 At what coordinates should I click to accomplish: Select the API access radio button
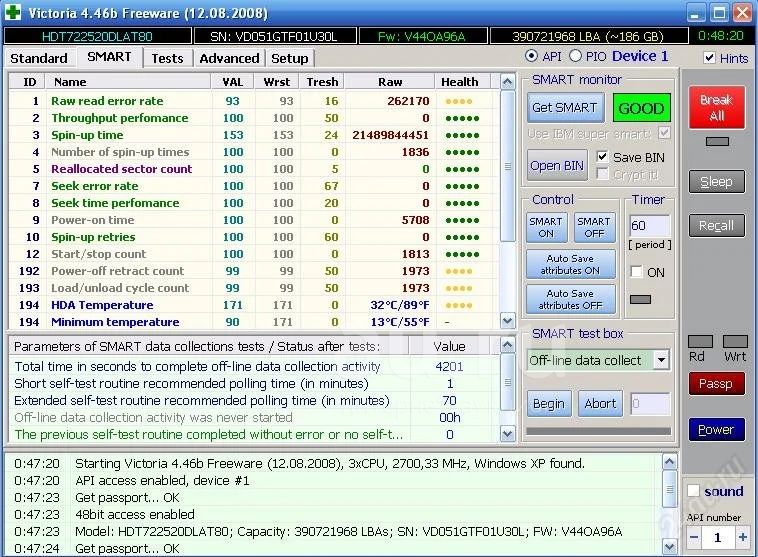pyautogui.click(x=531, y=56)
